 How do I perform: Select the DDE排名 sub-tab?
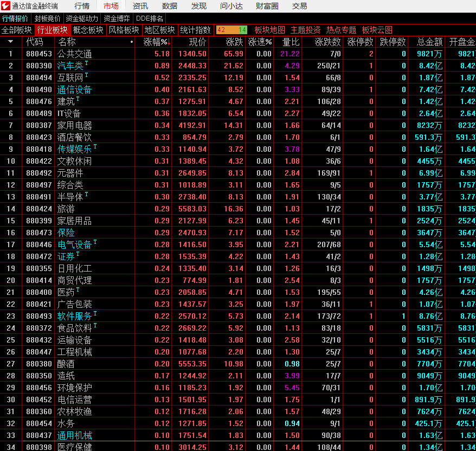(150, 18)
